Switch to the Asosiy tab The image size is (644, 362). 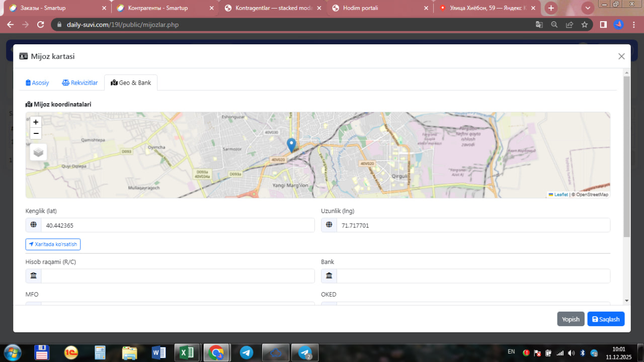click(38, 83)
